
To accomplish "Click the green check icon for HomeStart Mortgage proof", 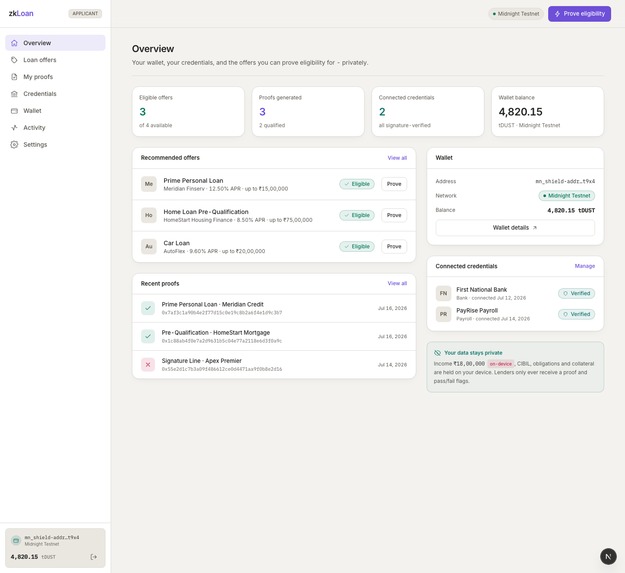I will (x=148, y=336).
